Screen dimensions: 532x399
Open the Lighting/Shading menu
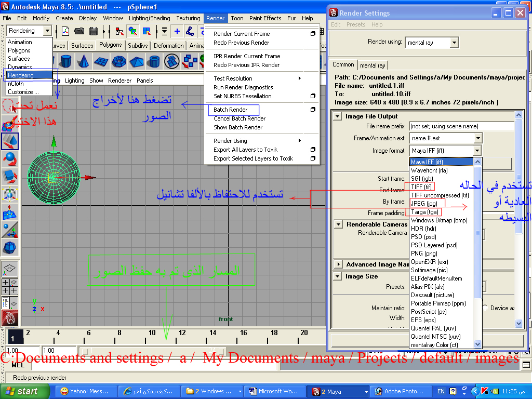tap(149, 18)
